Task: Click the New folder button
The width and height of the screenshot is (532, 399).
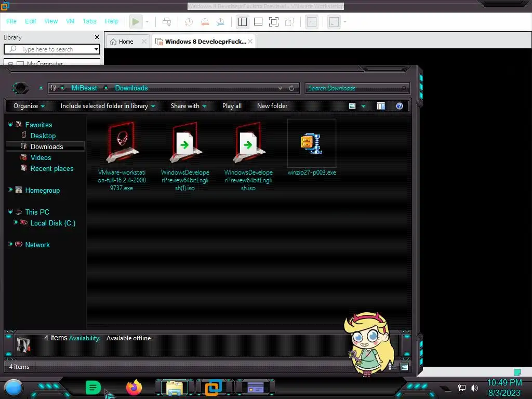Action: 272,106
